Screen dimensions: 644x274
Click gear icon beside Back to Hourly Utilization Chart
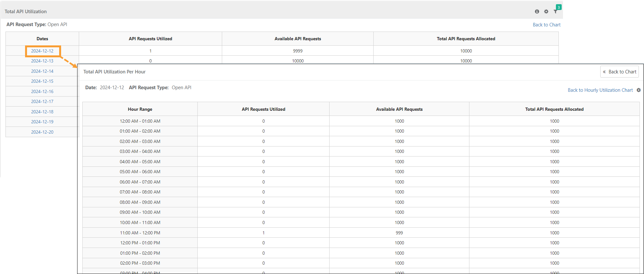(639, 90)
